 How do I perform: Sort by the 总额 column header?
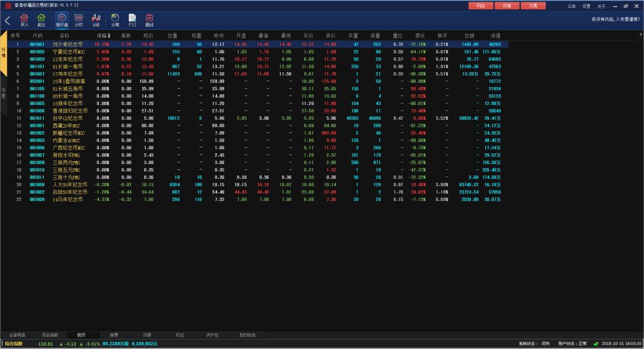pyautogui.click(x=469, y=36)
